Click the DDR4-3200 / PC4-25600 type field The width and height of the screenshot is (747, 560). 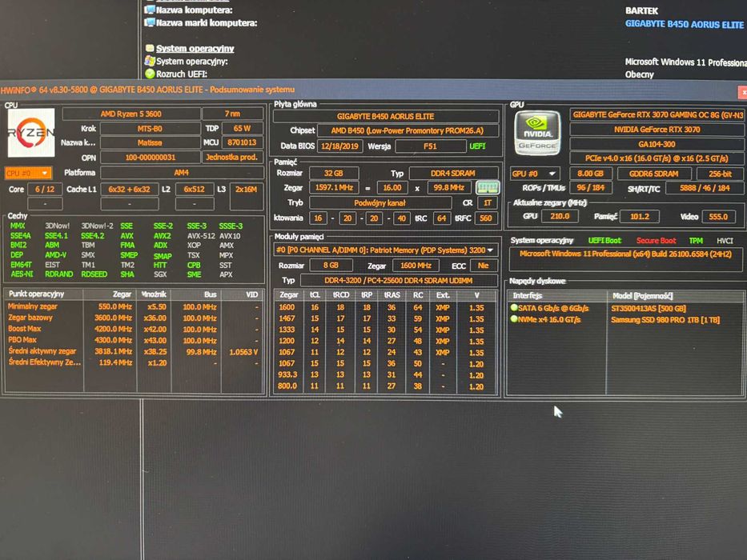(x=399, y=281)
